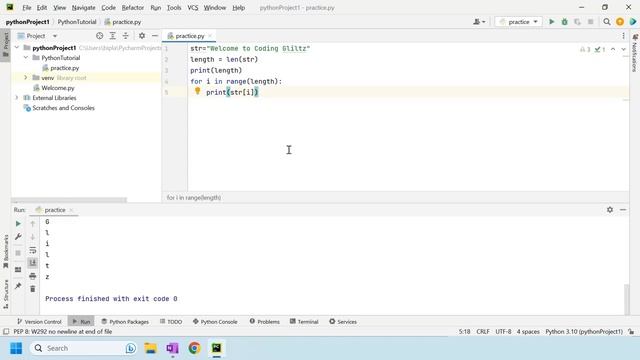Collapse all in Project panel
The height and width of the screenshot is (360, 640).
coord(126,36)
